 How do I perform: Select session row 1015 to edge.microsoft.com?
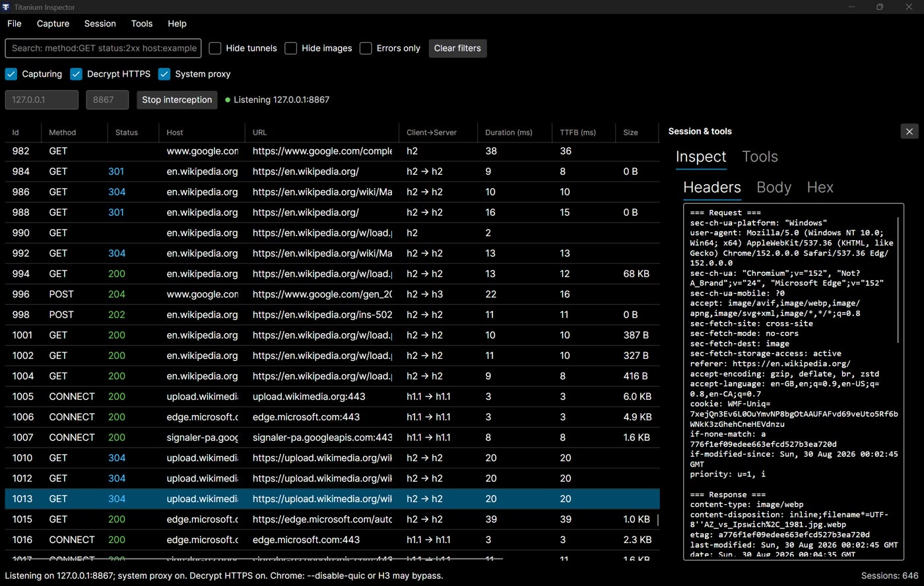coord(332,519)
